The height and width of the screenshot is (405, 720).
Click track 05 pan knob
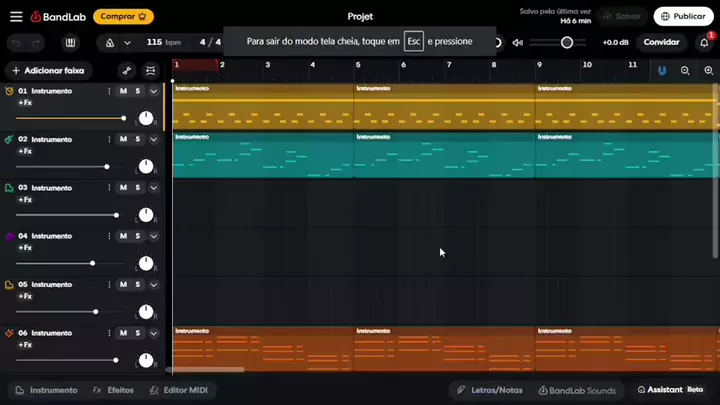pos(146,312)
